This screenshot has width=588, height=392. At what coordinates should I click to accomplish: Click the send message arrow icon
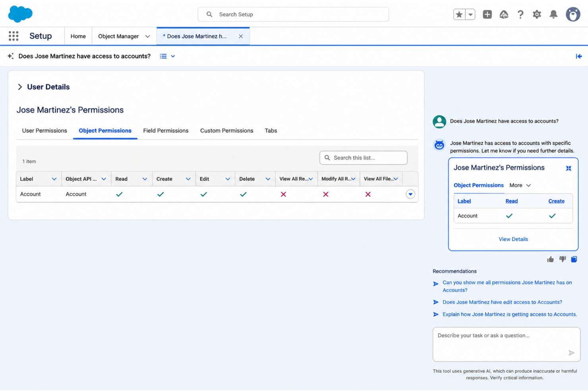coord(571,353)
